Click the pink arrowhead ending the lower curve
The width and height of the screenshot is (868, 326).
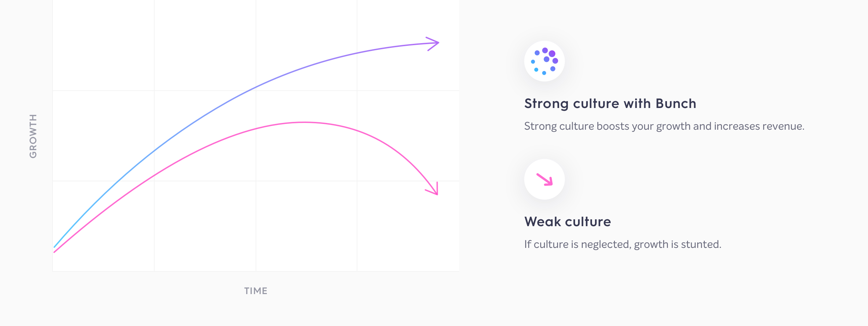432,189
